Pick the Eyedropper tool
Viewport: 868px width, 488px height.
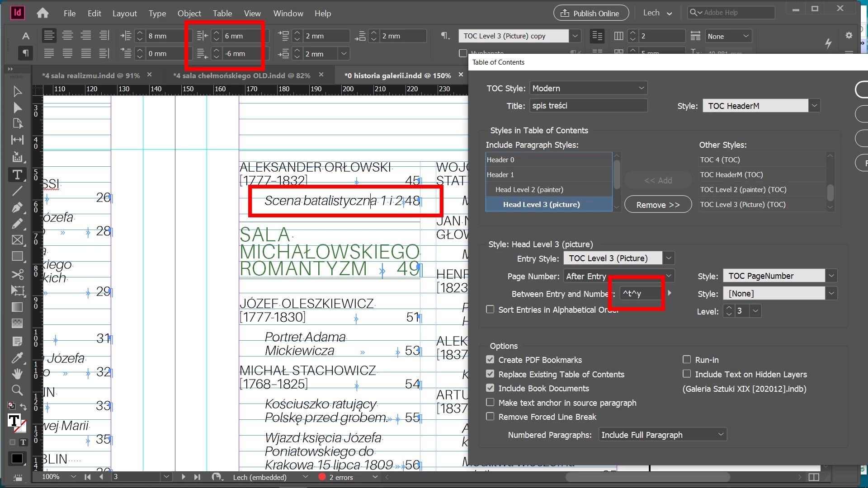pos(17,358)
